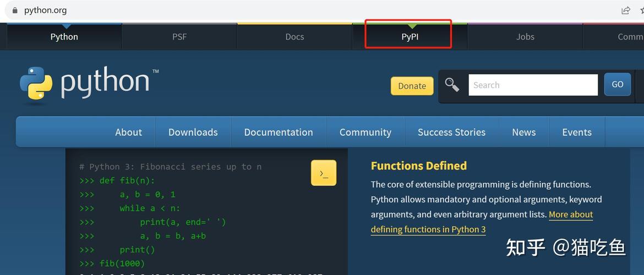Click the magnifying glass search icon

(452, 85)
